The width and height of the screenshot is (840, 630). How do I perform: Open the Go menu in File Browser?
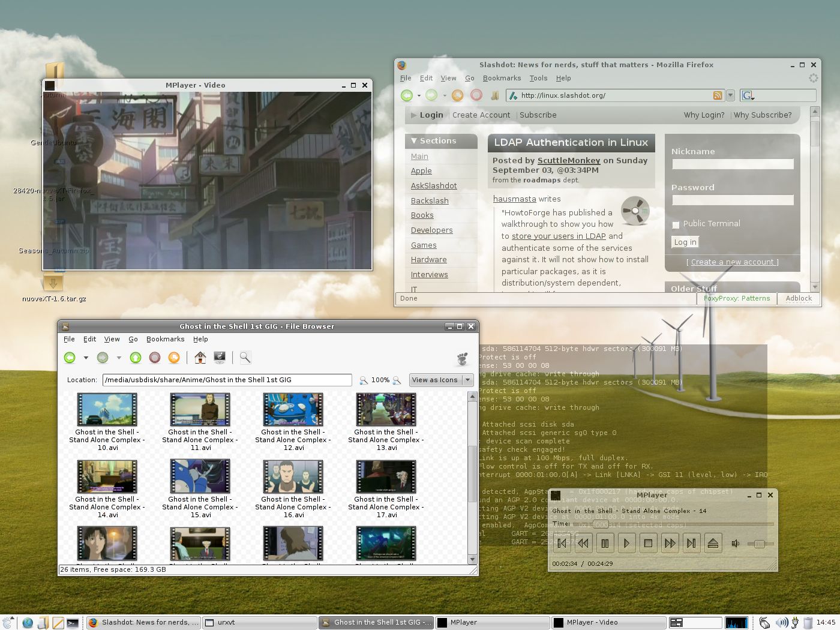[133, 339]
